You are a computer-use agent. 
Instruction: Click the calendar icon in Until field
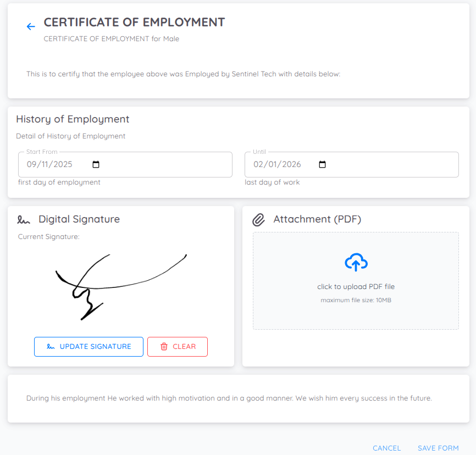[322, 164]
